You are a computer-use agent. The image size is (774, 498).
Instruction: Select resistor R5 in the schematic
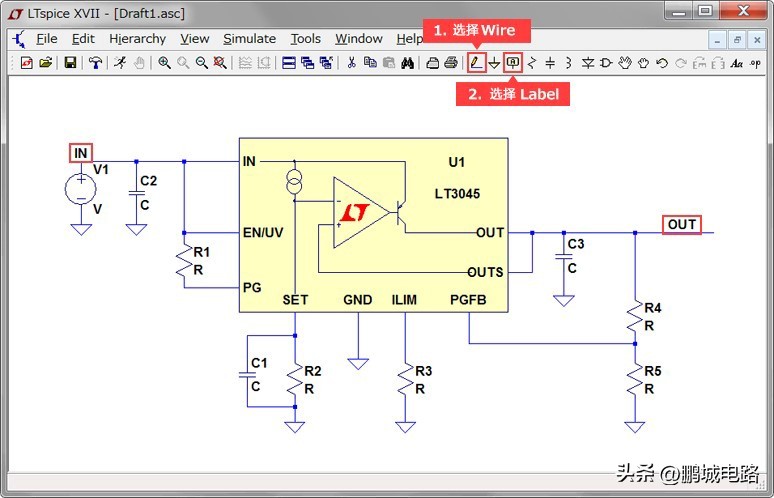click(x=635, y=381)
